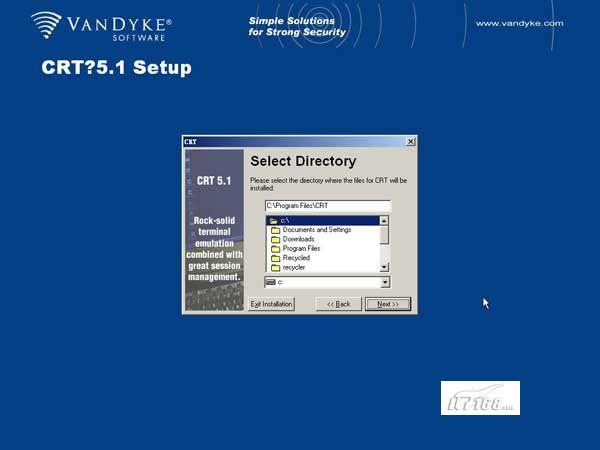Screen dimensions: 600x450
Task: Select the Recycled folder
Action: tap(323, 258)
